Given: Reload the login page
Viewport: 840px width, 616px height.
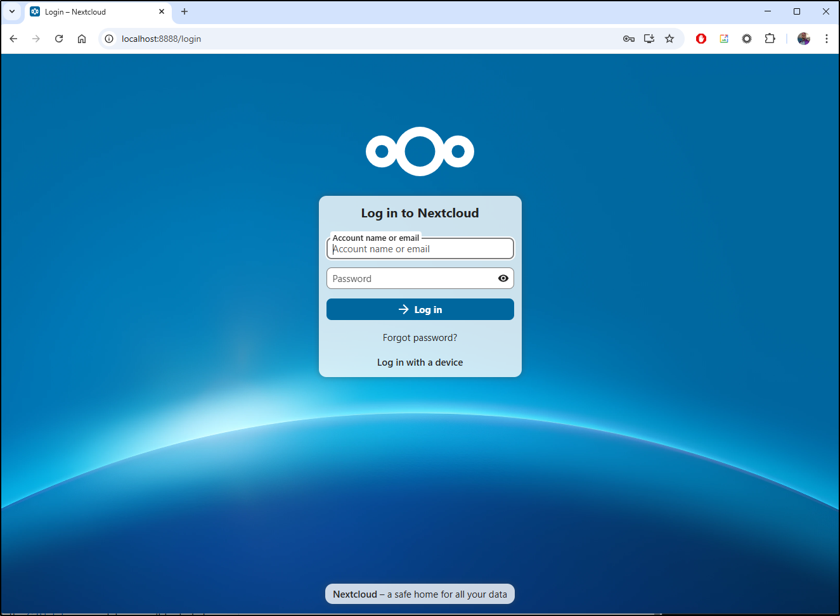Looking at the screenshot, I should point(59,39).
